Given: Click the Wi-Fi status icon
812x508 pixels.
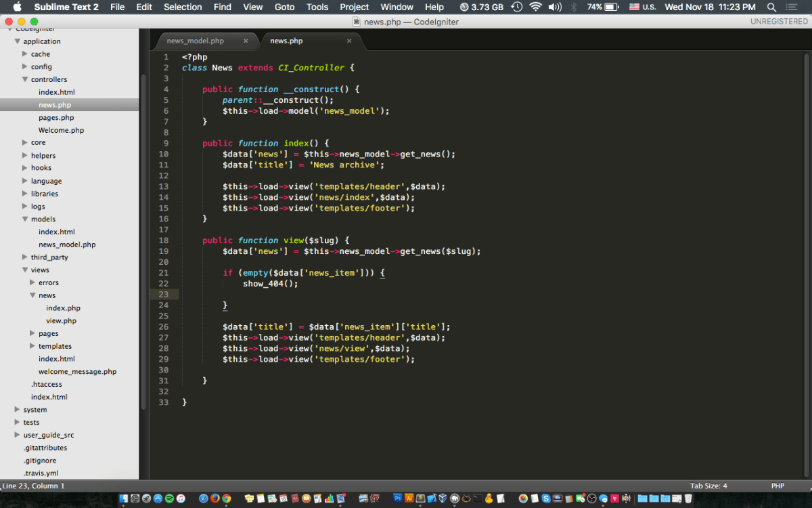Looking at the screenshot, I should pyautogui.click(x=536, y=7).
